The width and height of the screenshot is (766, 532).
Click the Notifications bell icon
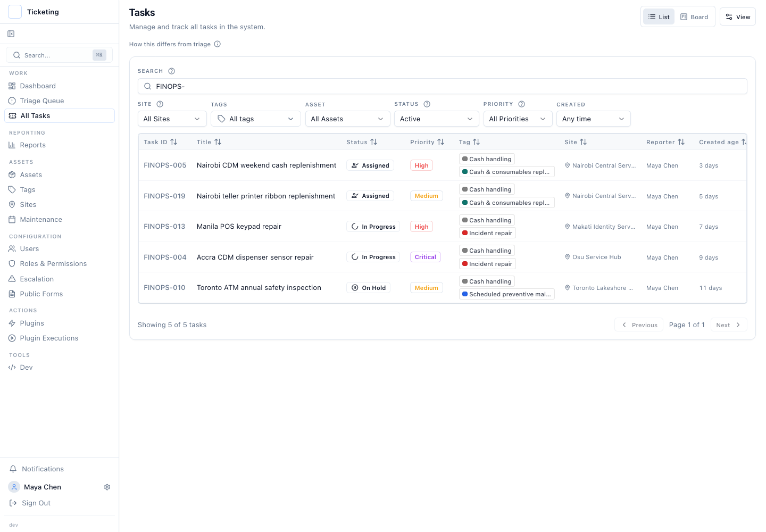pos(13,469)
